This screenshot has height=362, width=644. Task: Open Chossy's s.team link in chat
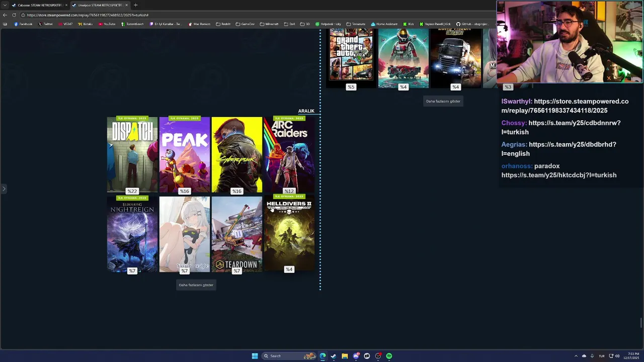(x=561, y=127)
